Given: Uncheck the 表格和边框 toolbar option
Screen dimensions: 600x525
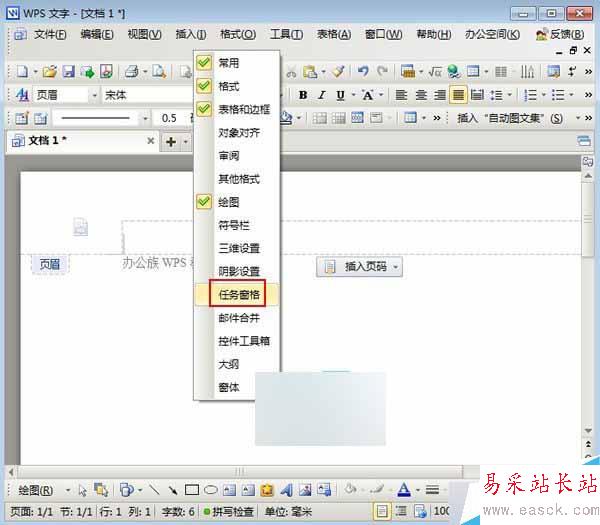Looking at the screenshot, I should (x=237, y=109).
